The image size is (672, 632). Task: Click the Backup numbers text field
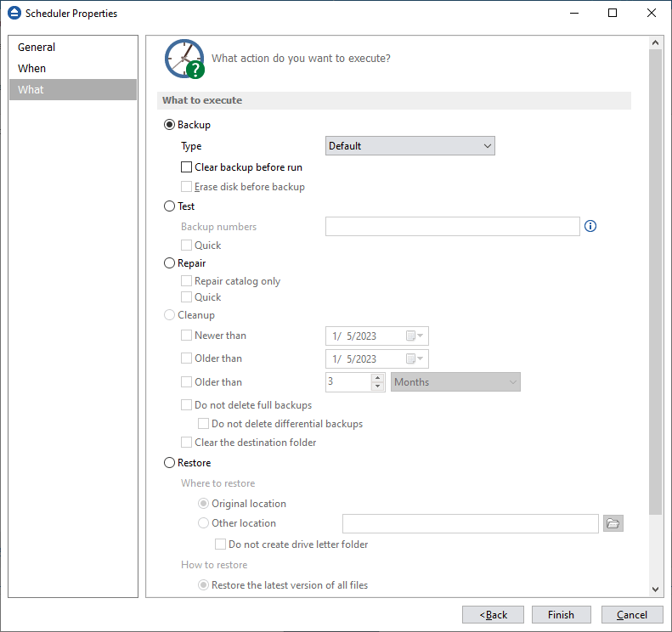[452, 226]
